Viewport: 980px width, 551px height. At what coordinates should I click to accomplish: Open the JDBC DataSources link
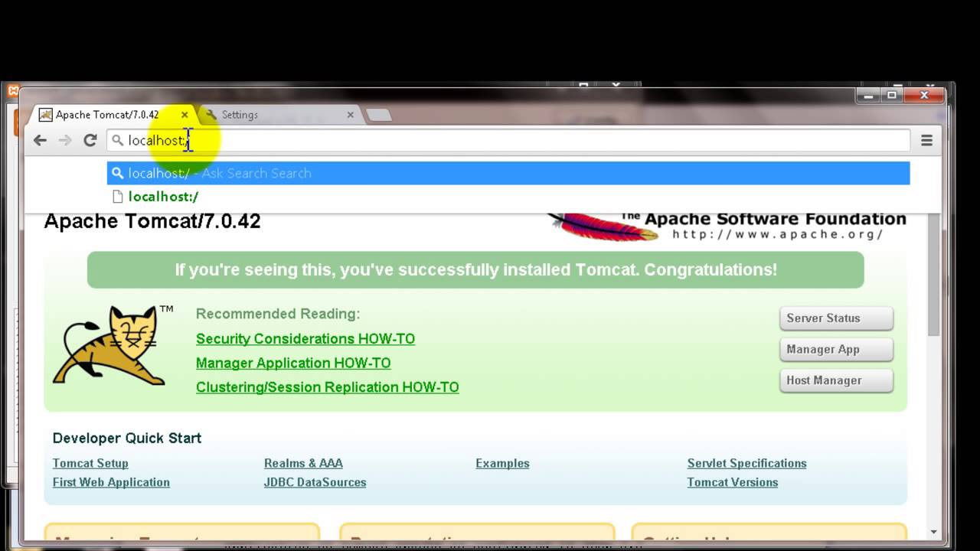click(315, 482)
